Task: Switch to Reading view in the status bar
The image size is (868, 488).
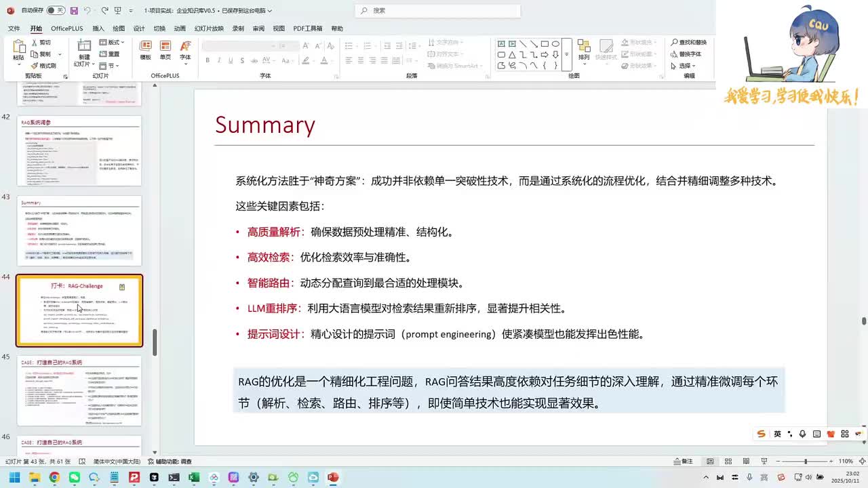Action: pos(746,462)
